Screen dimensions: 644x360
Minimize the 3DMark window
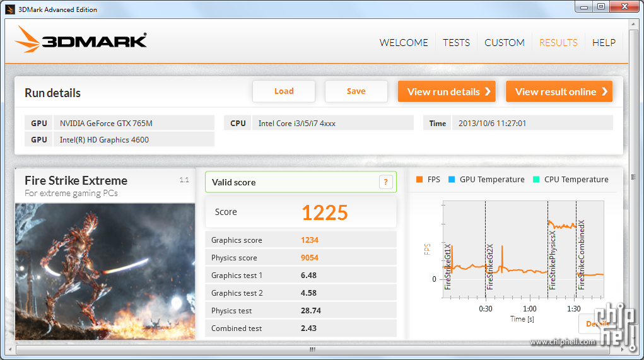[x=584, y=6]
